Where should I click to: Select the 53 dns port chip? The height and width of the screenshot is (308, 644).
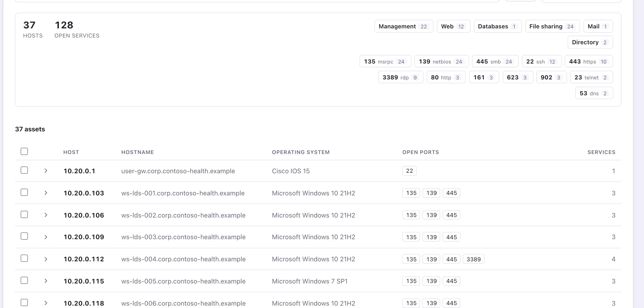point(594,93)
